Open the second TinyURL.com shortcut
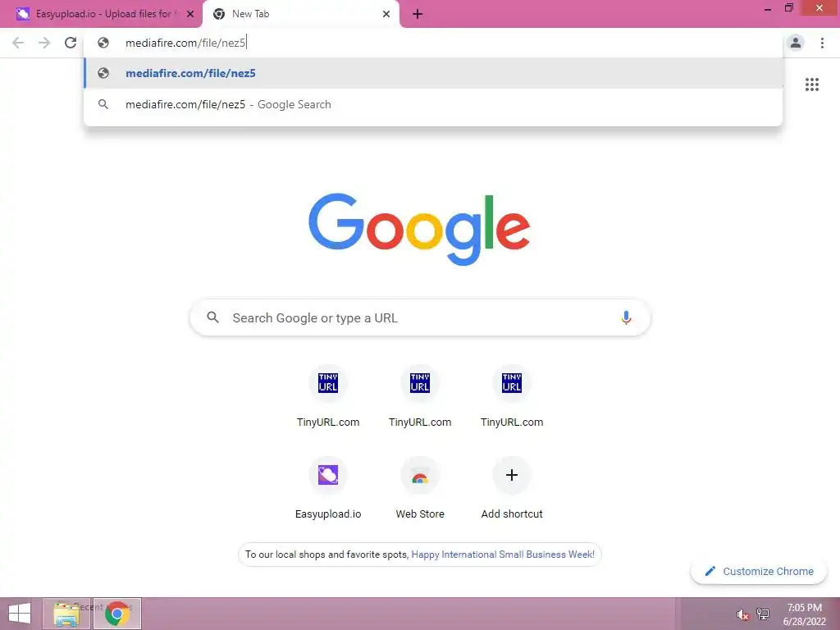Image resolution: width=840 pixels, height=630 pixels. click(420, 397)
